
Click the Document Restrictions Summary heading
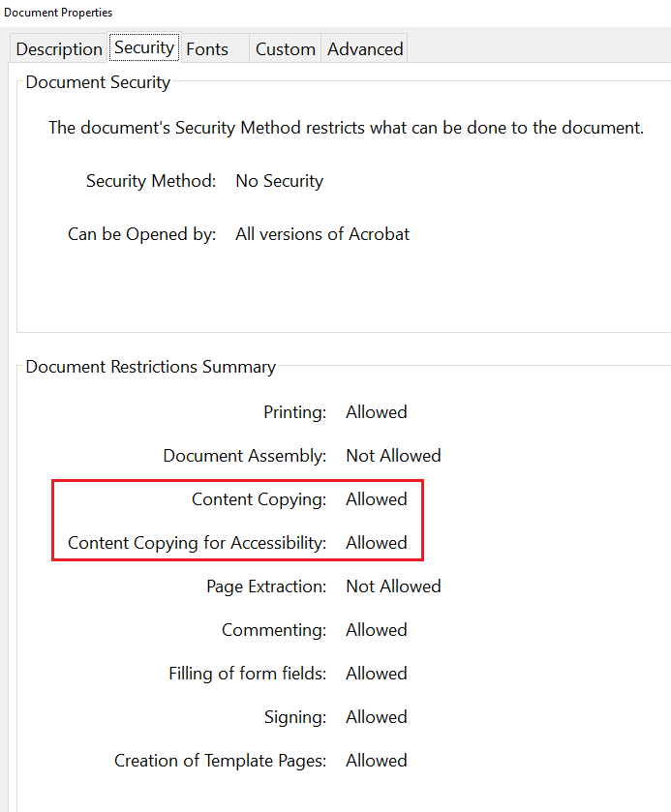point(150,367)
